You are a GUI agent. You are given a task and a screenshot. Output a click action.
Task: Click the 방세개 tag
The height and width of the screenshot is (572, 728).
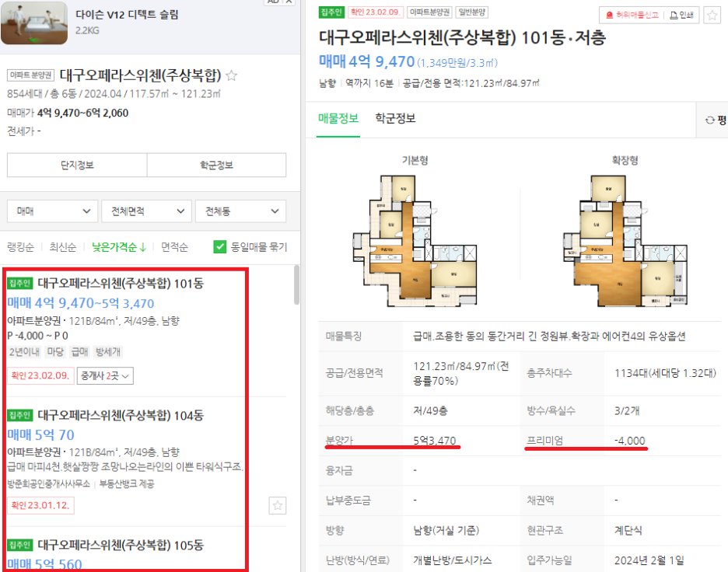[x=107, y=352]
